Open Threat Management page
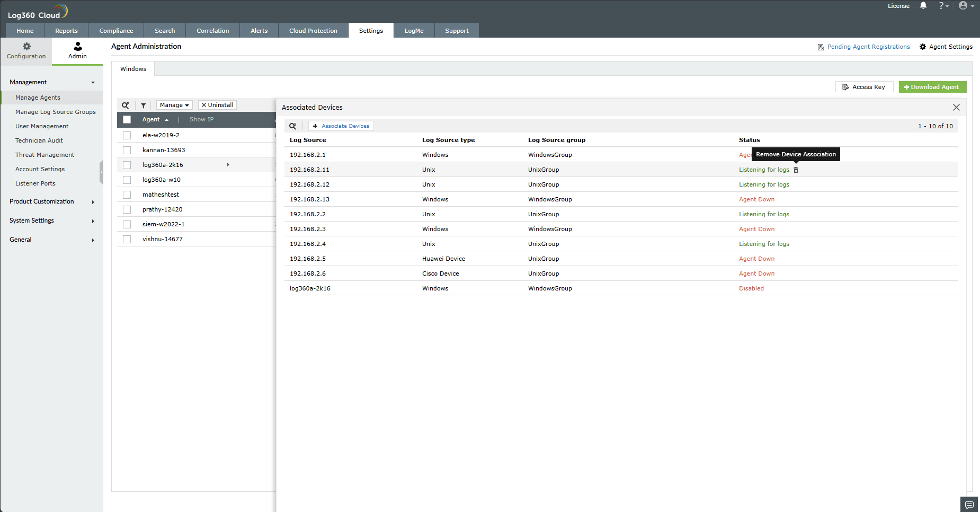This screenshot has width=980, height=512. click(45, 155)
